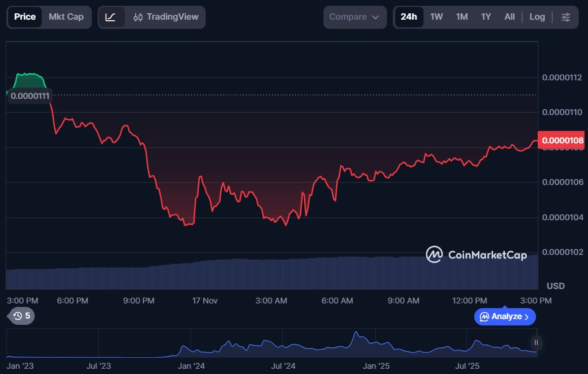Open chart settings sliders icon
The image size is (588, 374).
565,17
